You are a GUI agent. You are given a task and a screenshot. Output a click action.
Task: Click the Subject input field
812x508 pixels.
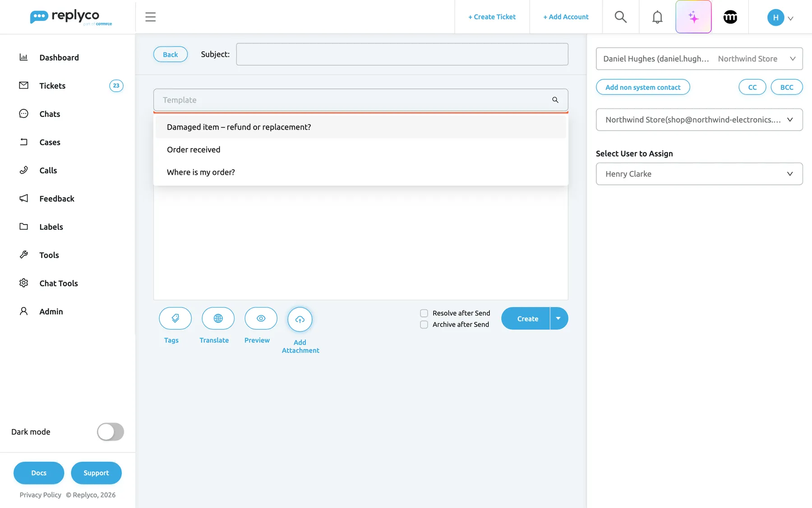[x=402, y=54]
